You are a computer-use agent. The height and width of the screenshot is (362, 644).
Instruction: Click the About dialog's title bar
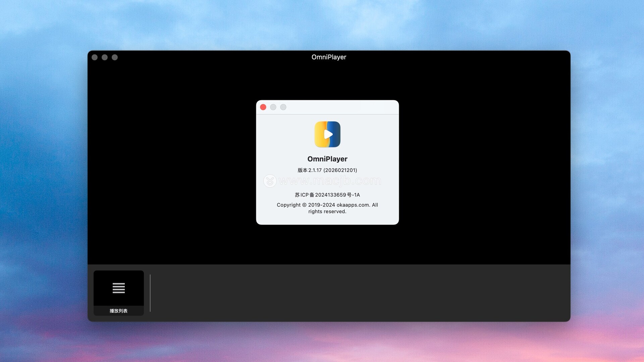pyautogui.click(x=342, y=107)
